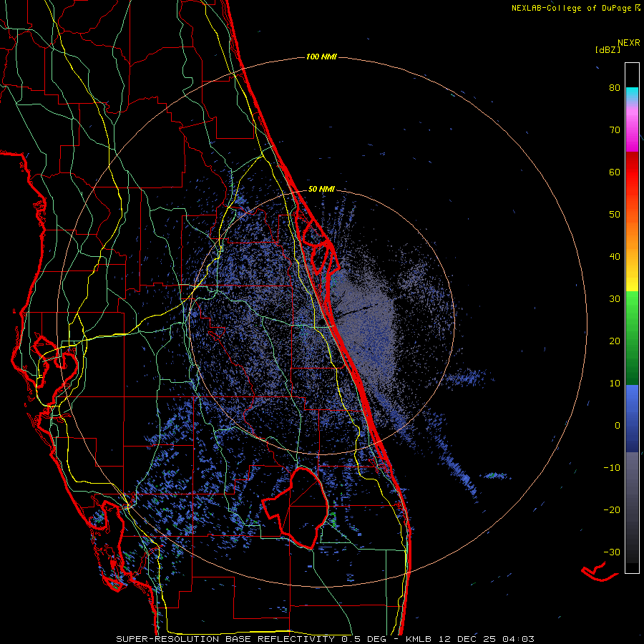Click the 60 value on dBZ scale
The width and height of the screenshot is (644, 644).
point(615,172)
